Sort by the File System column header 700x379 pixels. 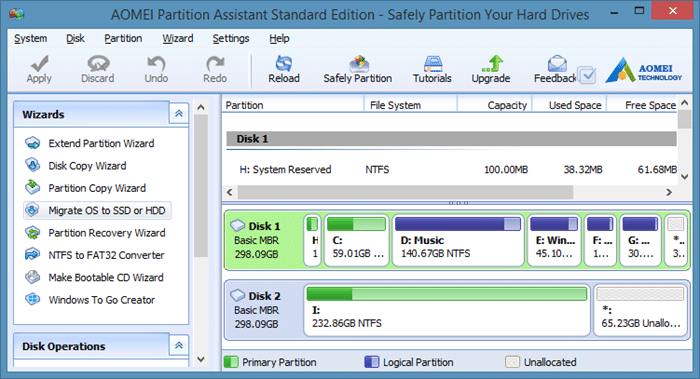(411, 105)
